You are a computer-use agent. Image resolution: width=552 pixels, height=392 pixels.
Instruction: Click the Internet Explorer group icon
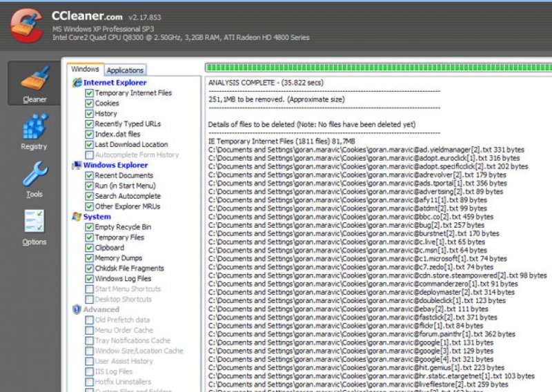click(x=77, y=82)
